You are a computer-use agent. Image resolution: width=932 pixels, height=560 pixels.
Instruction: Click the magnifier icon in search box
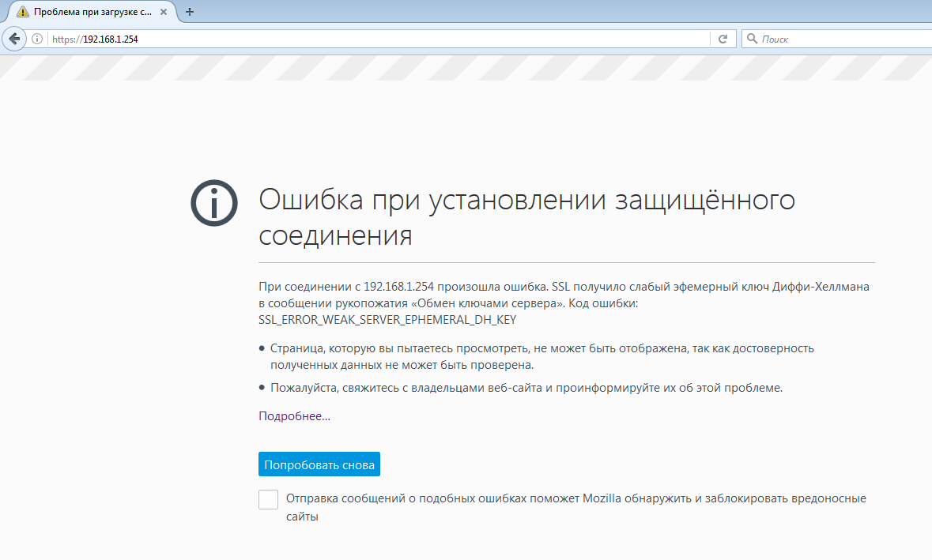(752, 39)
